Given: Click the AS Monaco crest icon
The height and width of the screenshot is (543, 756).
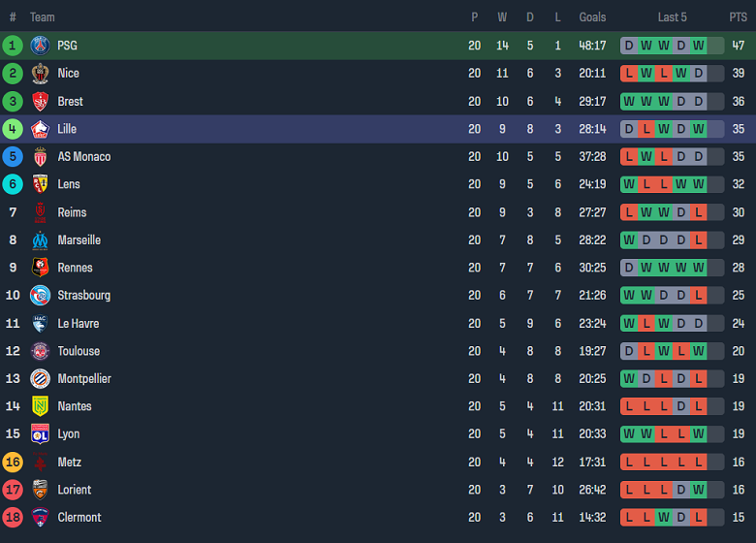Looking at the screenshot, I should pos(40,157).
